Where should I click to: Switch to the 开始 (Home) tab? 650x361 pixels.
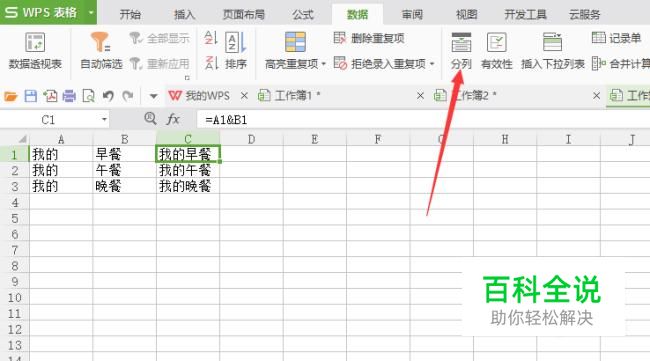pos(130,15)
